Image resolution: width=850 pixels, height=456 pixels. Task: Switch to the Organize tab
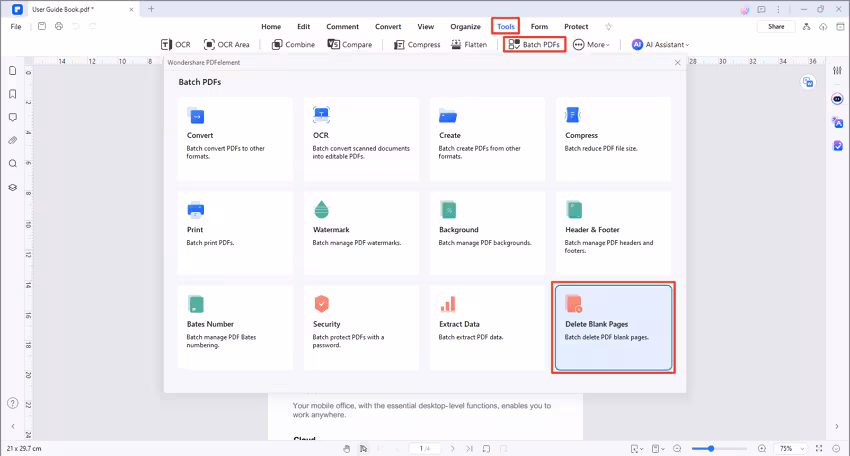(466, 26)
